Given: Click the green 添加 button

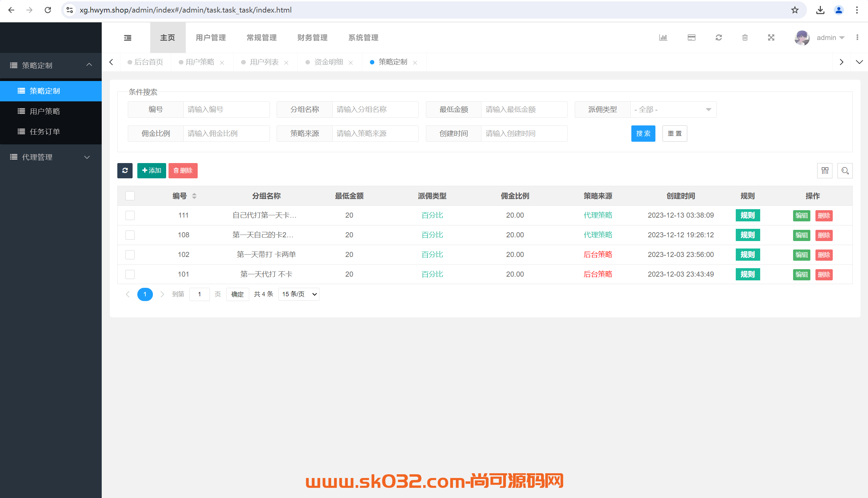Looking at the screenshot, I should tap(152, 170).
